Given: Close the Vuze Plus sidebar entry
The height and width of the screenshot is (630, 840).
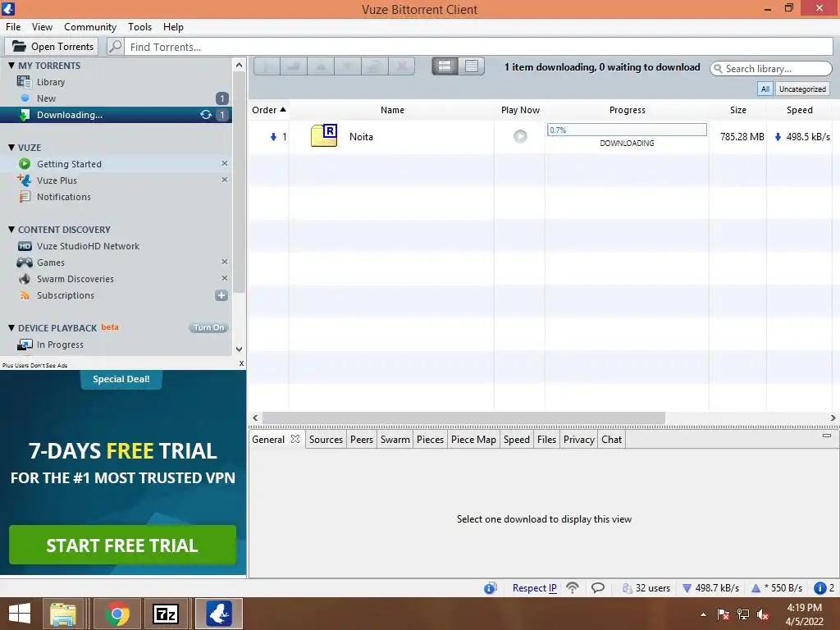Looking at the screenshot, I should click(x=225, y=180).
